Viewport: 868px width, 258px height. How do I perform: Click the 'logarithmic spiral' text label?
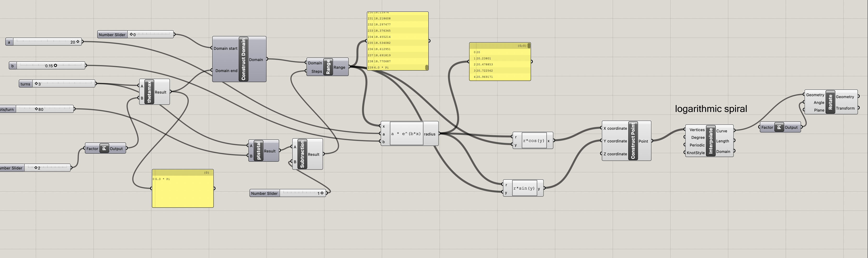[711, 109]
